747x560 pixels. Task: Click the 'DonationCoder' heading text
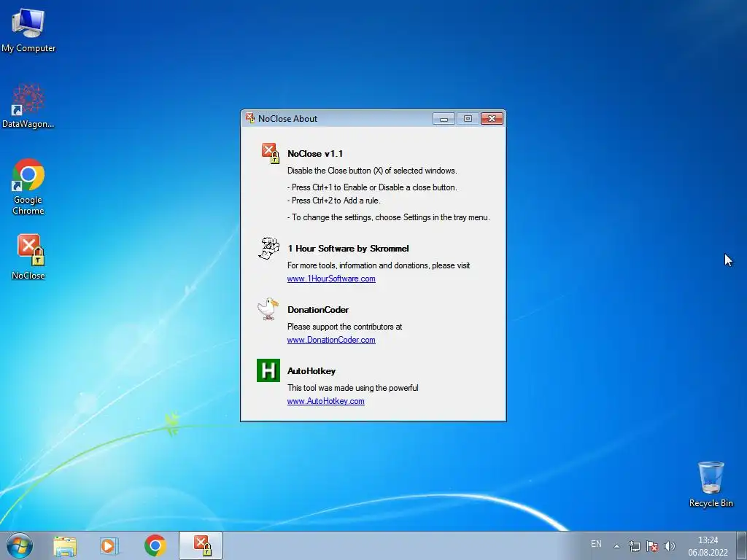(318, 310)
